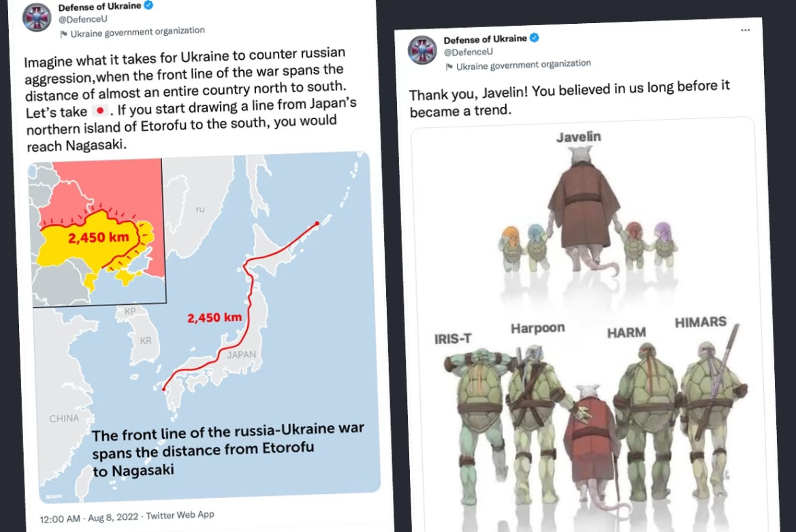Click the Twitter Web App source label
The height and width of the screenshot is (532, 796).
tap(180, 515)
